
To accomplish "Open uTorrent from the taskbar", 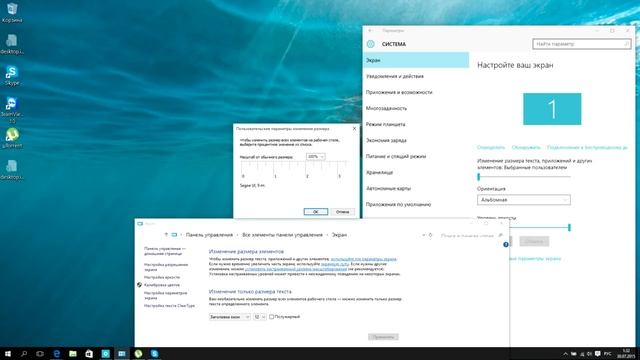I will [x=138, y=354].
